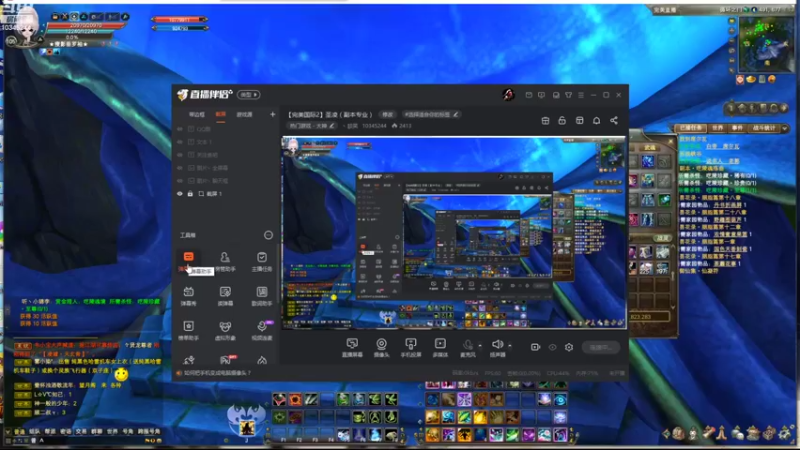
Task: Open 事件 tab in game quest panel
Action: (x=737, y=128)
